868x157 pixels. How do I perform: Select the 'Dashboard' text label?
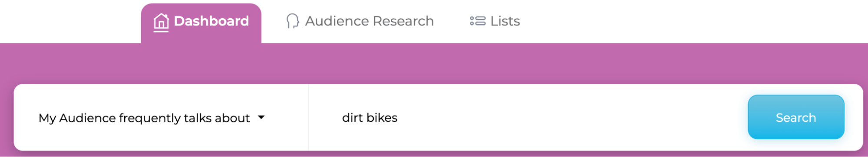211,21
